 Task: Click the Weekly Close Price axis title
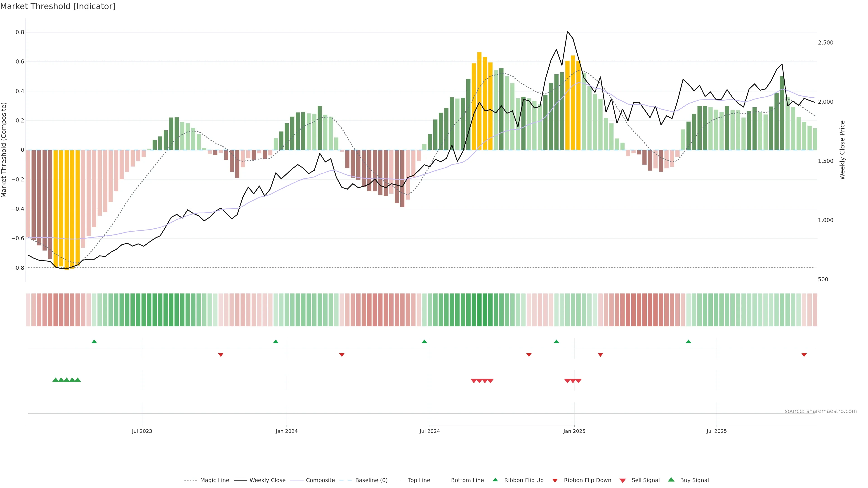842,150
